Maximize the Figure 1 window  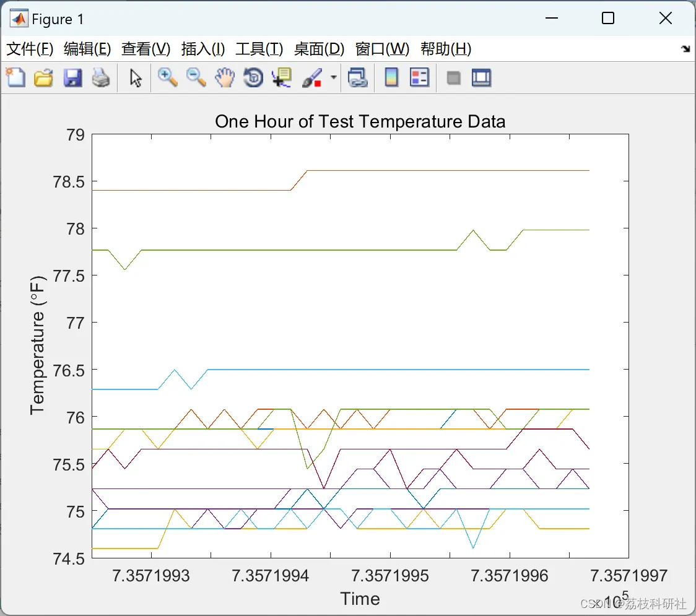coord(607,18)
